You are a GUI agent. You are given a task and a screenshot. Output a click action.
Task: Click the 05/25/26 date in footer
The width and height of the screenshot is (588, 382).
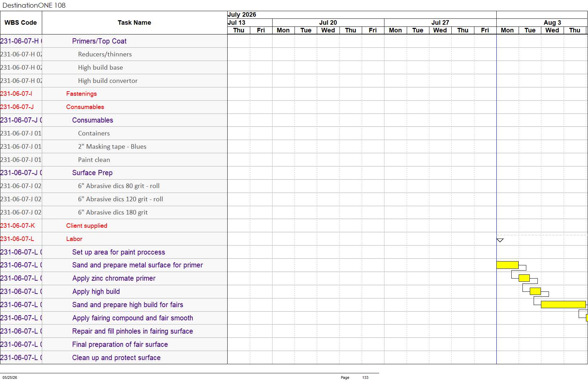(x=10, y=377)
